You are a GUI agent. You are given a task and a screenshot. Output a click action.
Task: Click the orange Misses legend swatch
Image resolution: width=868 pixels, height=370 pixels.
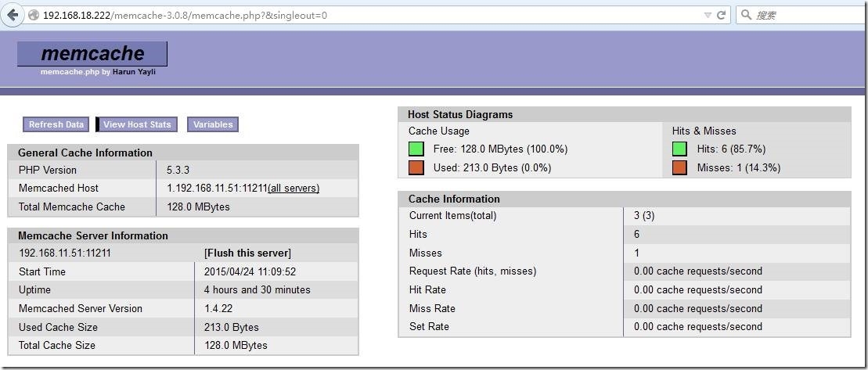pyautogui.click(x=680, y=167)
